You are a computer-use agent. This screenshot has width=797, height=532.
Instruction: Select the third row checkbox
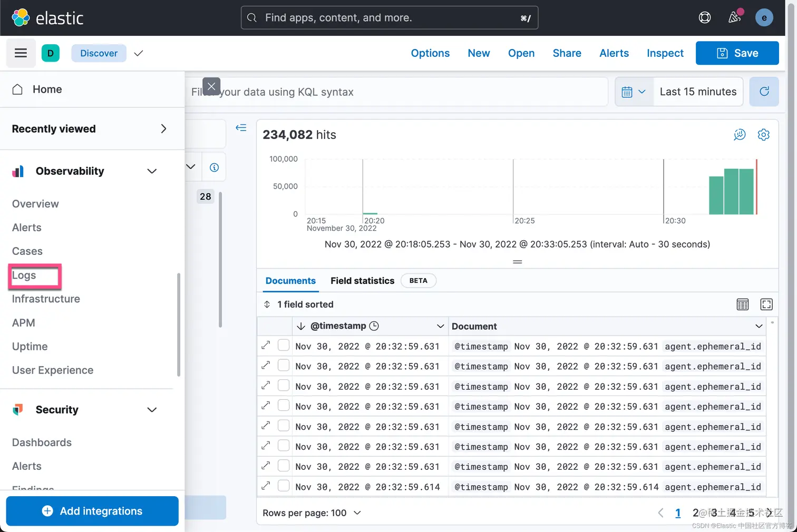(284, 385)
